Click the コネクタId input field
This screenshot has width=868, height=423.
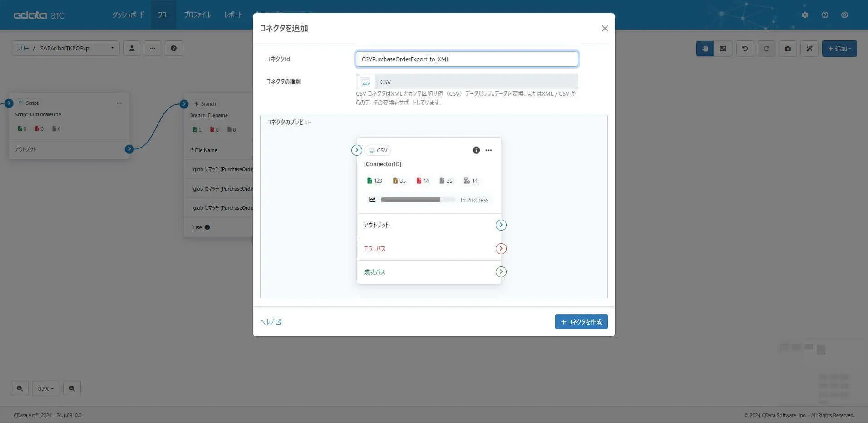[x=467, y=59]
